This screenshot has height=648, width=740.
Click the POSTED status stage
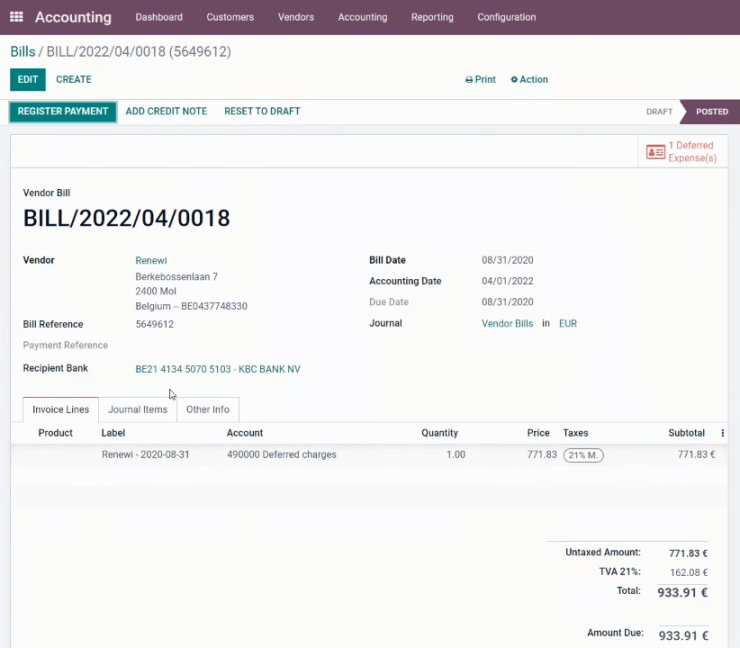(712, 112)
